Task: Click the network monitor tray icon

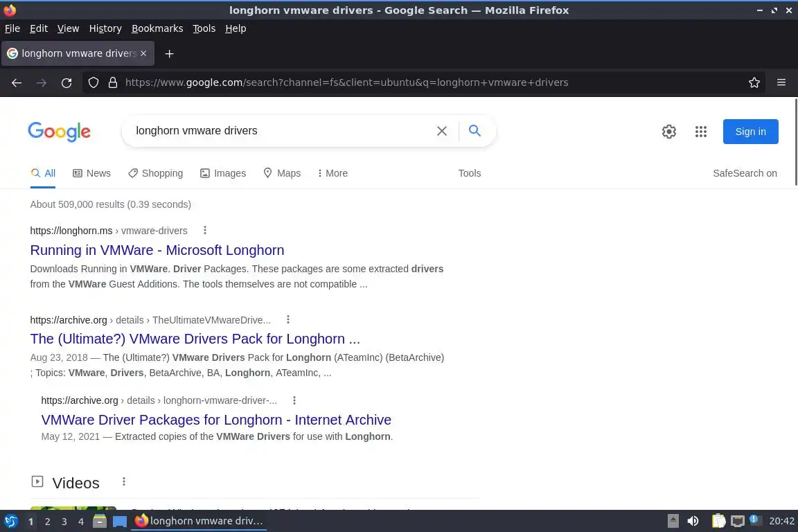Action: [x=738, y=521]
